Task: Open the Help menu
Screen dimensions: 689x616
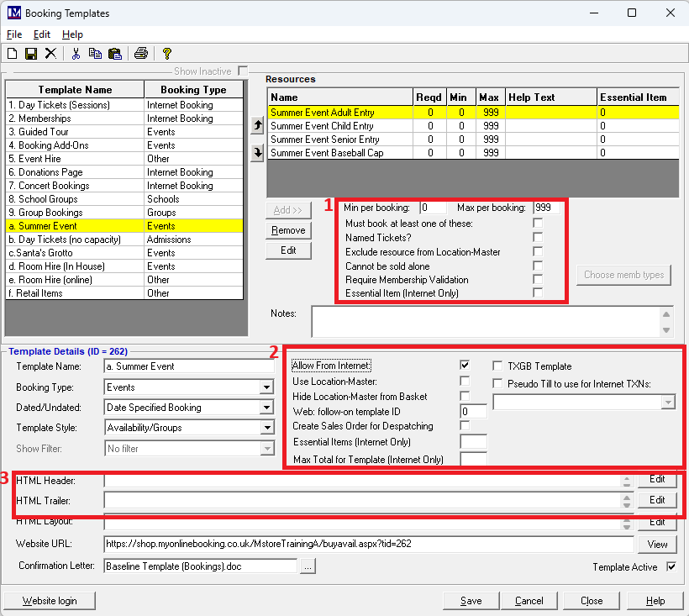Action: [x=72, y=34]
